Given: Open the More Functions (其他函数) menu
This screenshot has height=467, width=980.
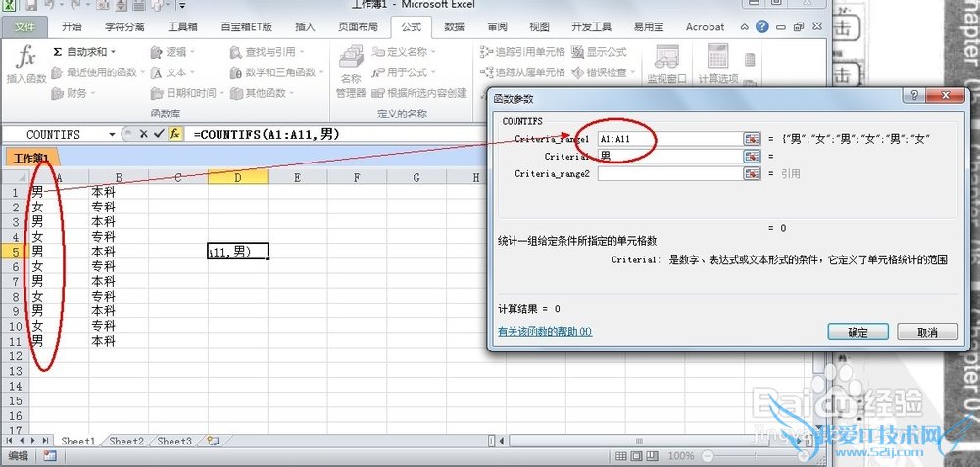Looking at the screenshot, I should [x=263, y=93].
